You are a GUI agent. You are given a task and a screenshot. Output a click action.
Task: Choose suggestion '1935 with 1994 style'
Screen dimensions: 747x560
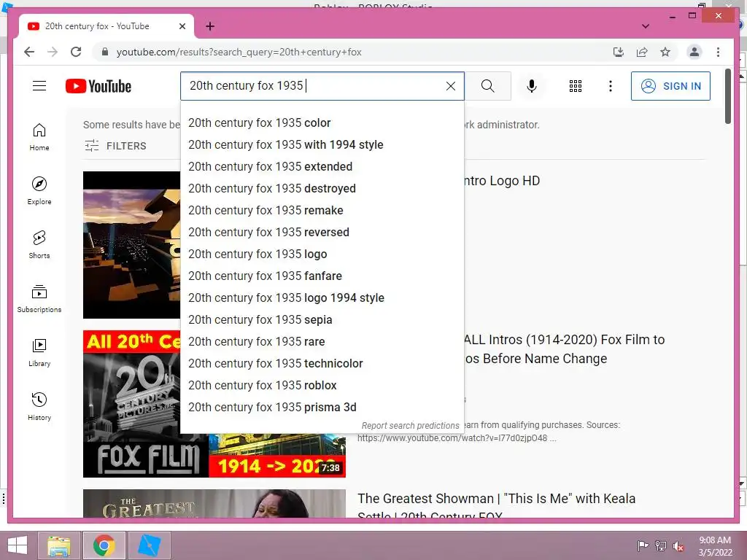tap(322, 145)
